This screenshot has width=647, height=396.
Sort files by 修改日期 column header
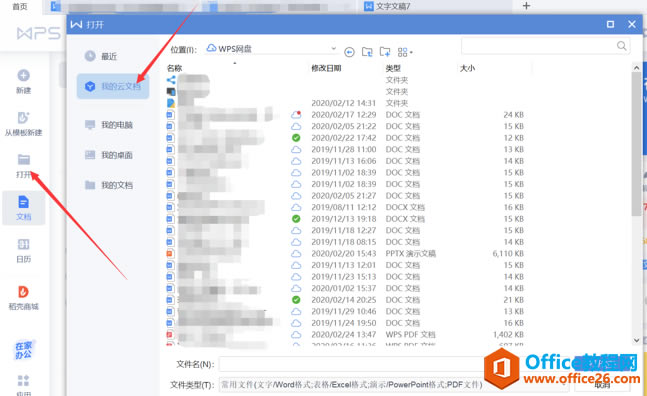(326, 68)
